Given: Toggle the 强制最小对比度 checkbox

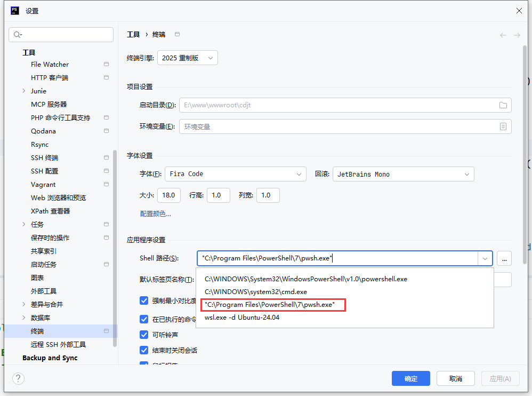Looking at the screenshot, I should [x=144, y=300].
